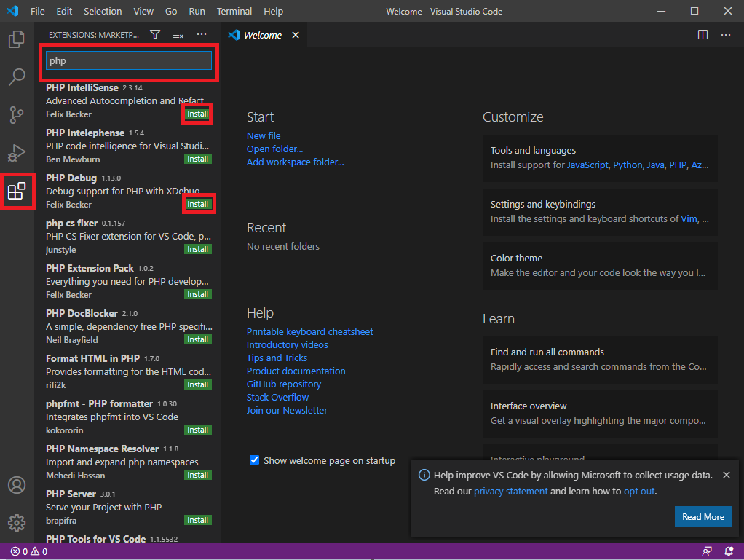The width and height of the screenshot is (744, 560).
Task: Toggle Show welcome page on startup
Action: click(254, 460)
